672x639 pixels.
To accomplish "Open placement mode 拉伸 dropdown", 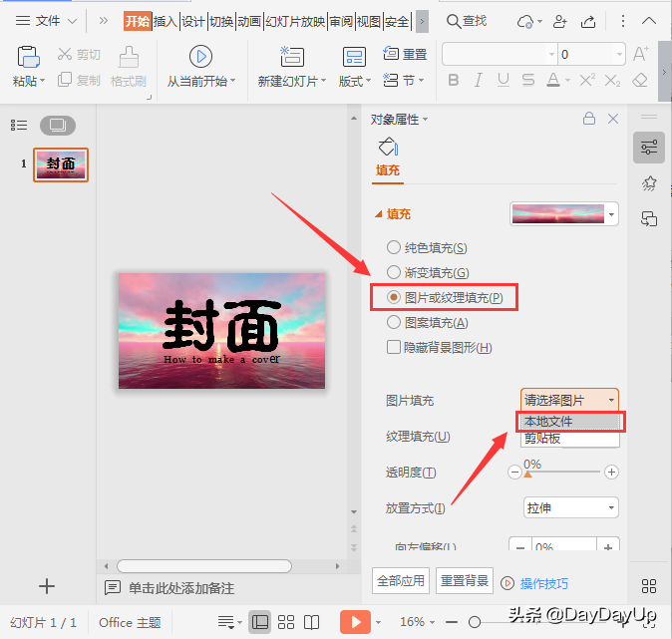I will point(571,507).
